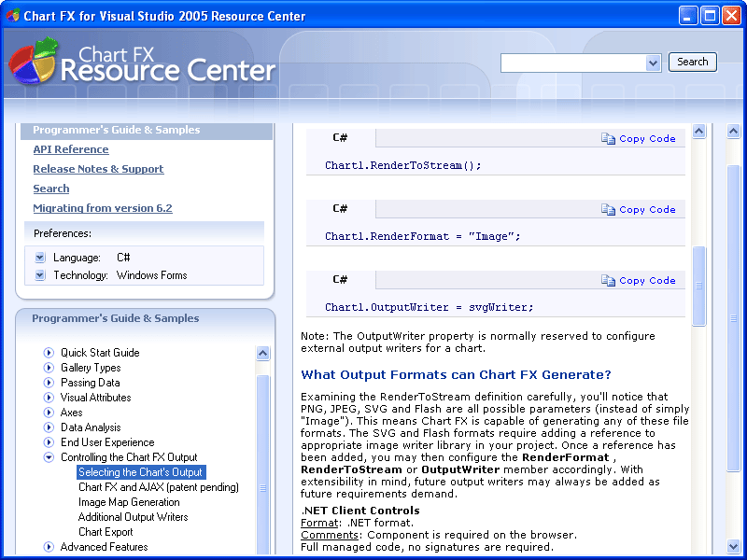This screenshot has height=560, width=747.
Task: Click the code pane scrollbar thumb
Action: coord(698,286)
